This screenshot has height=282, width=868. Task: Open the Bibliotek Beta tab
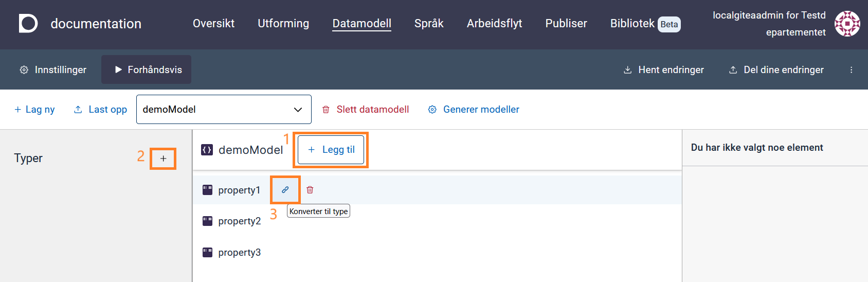point(645,24)
